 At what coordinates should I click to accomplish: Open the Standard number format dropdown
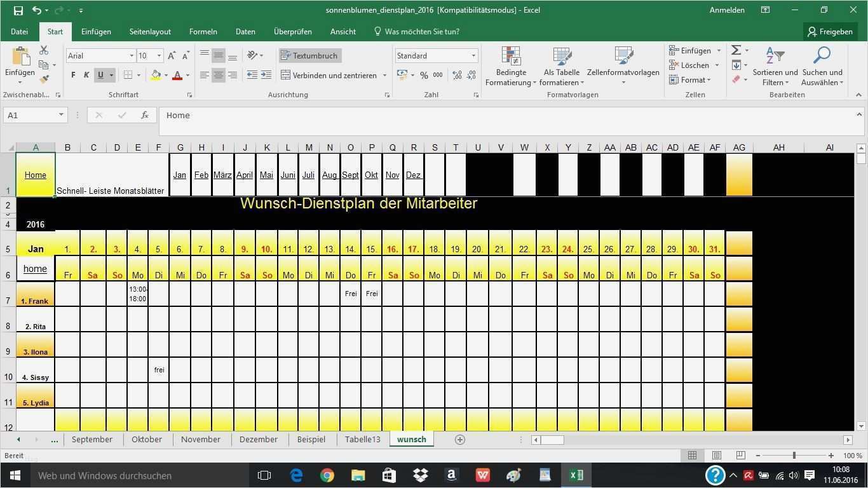[473, 55]
